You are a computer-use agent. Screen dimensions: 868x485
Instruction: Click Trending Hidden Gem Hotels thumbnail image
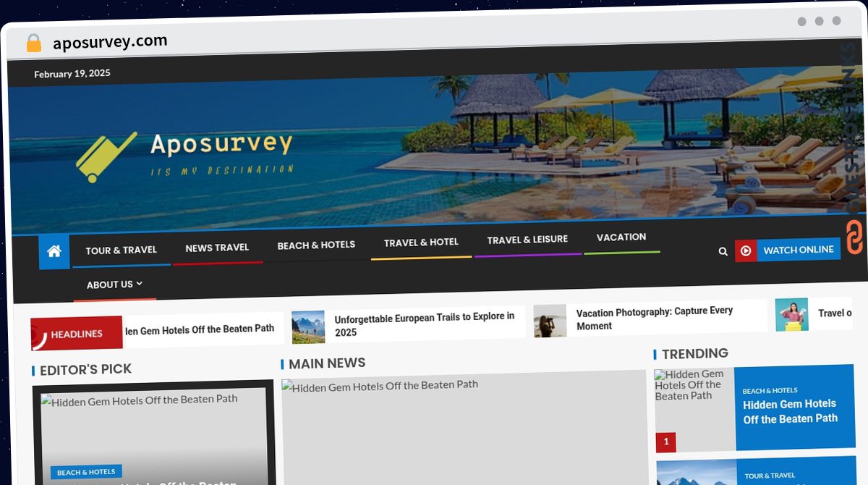(694, 410)
